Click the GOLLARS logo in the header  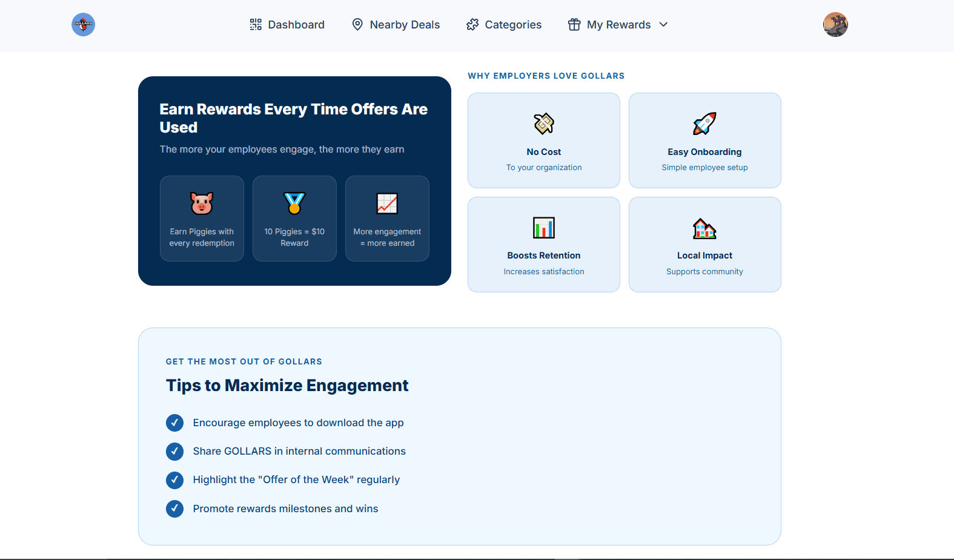pos(83,25)
